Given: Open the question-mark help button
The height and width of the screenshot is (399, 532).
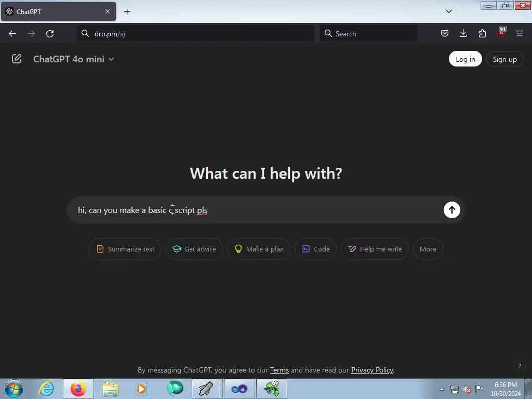Looking at the screenshot, I should (520, 366).
